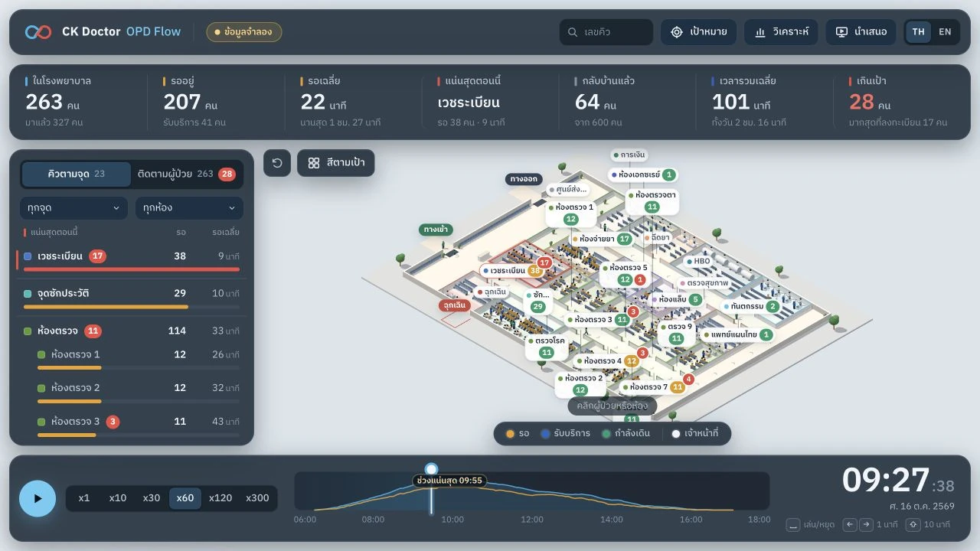
Task: Click the CK Doctor infinity logo
Action: (x=38, y=32)
